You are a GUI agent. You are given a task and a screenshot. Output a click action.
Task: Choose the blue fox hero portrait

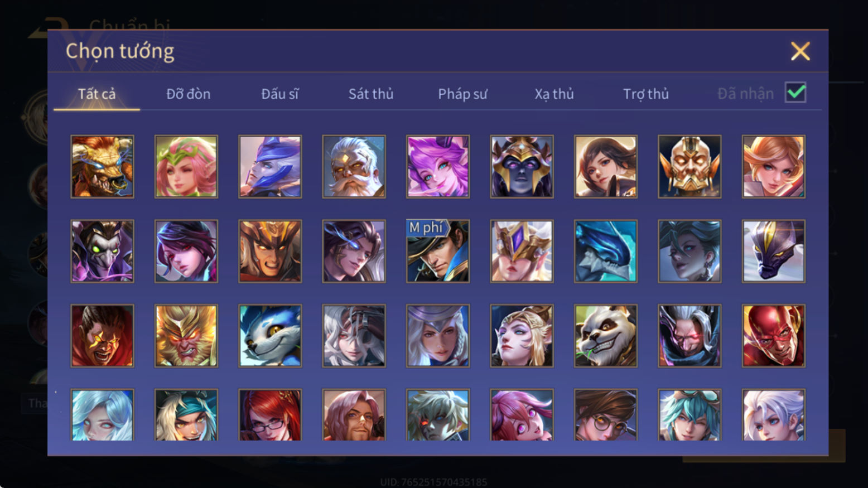270,336
